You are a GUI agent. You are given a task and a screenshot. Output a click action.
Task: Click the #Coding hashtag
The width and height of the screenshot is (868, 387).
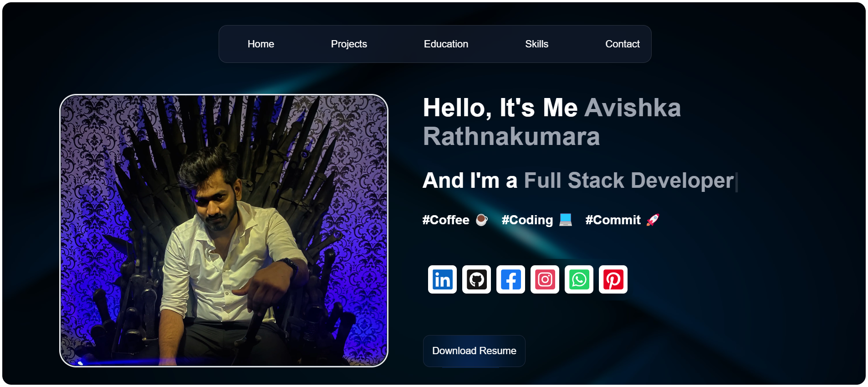click(527, 220)
